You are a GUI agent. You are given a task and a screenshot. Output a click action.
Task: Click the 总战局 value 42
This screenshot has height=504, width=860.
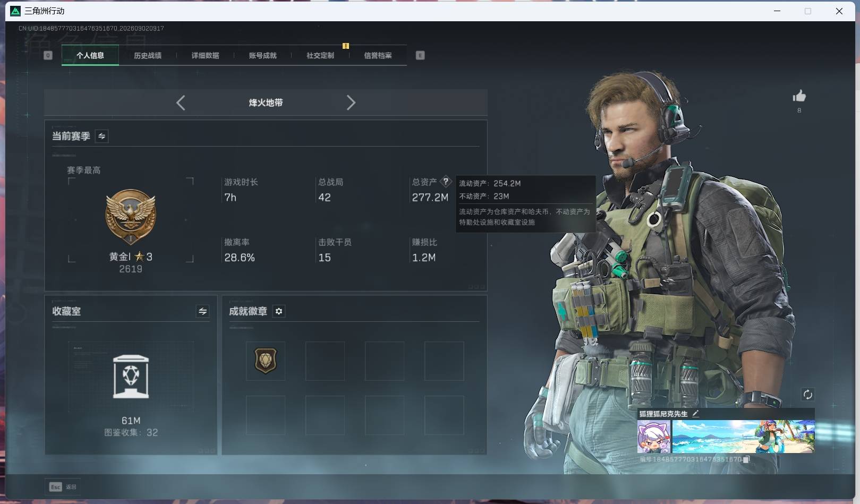click(325, 198)
